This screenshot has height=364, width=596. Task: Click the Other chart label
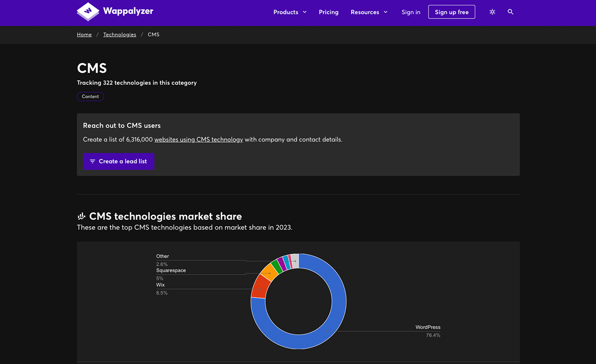(x=162, y=256)
